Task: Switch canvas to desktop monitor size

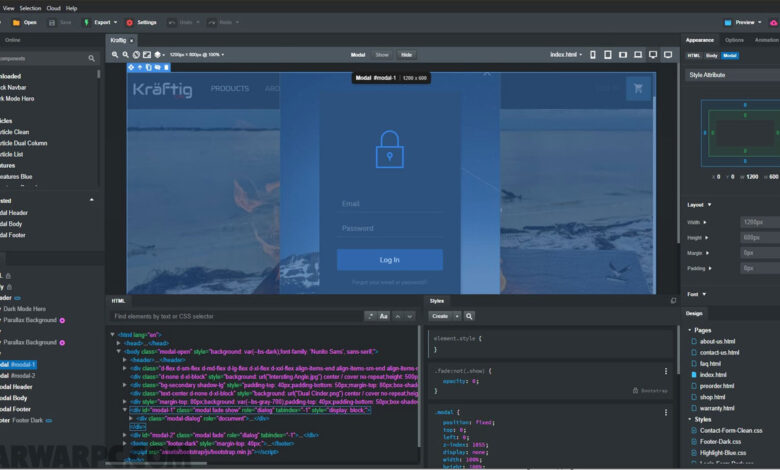Action: point(653,55)
